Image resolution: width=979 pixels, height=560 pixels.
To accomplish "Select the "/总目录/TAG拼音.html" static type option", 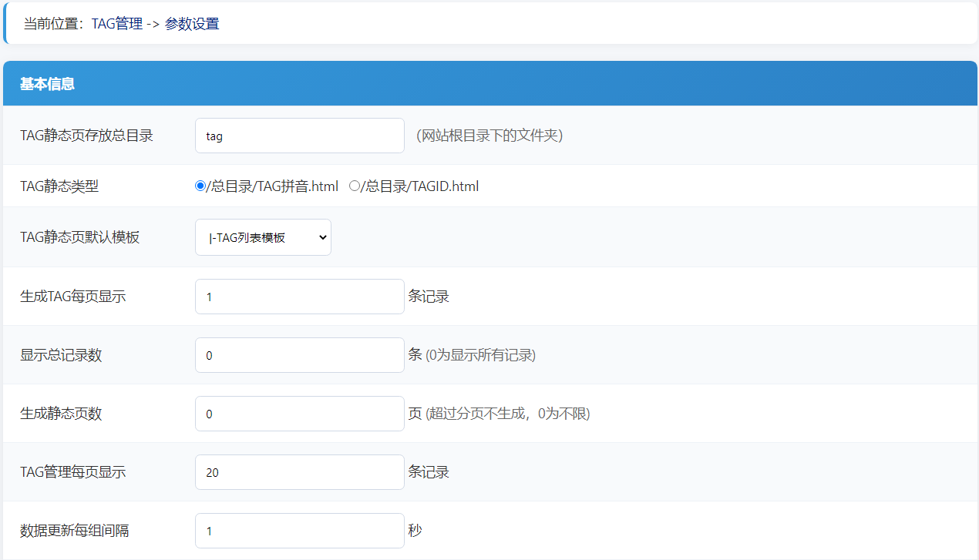I will click(x=200, y=186).
